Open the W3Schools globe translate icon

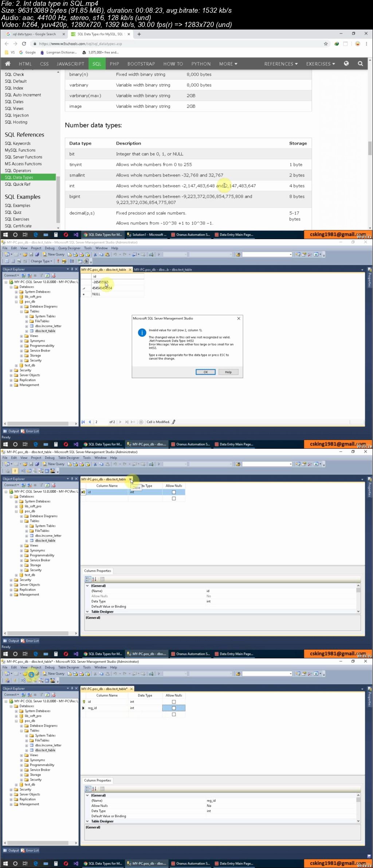click(346, 63)
